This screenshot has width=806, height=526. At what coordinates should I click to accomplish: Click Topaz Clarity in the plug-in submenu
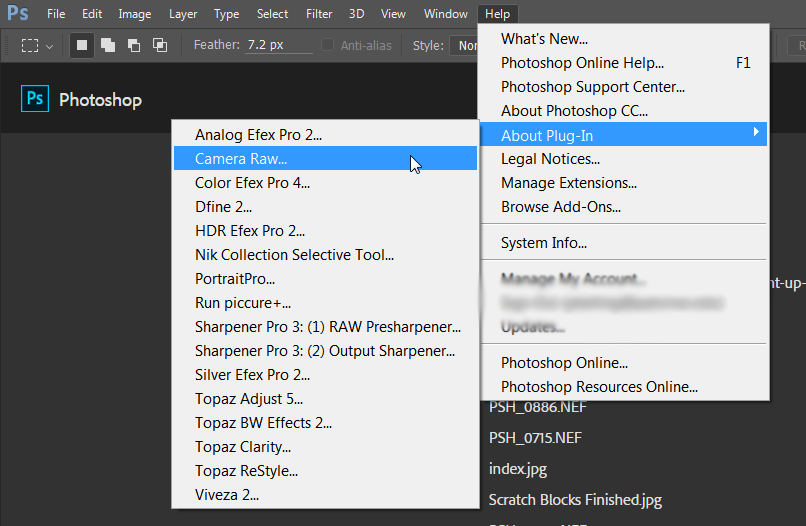point(243,447)
